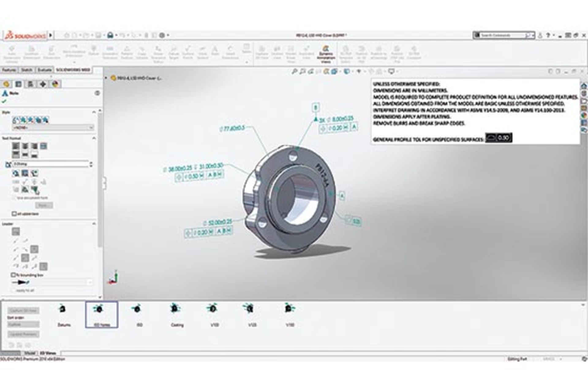Check the 'All uppercase' option

coord(14,214)
